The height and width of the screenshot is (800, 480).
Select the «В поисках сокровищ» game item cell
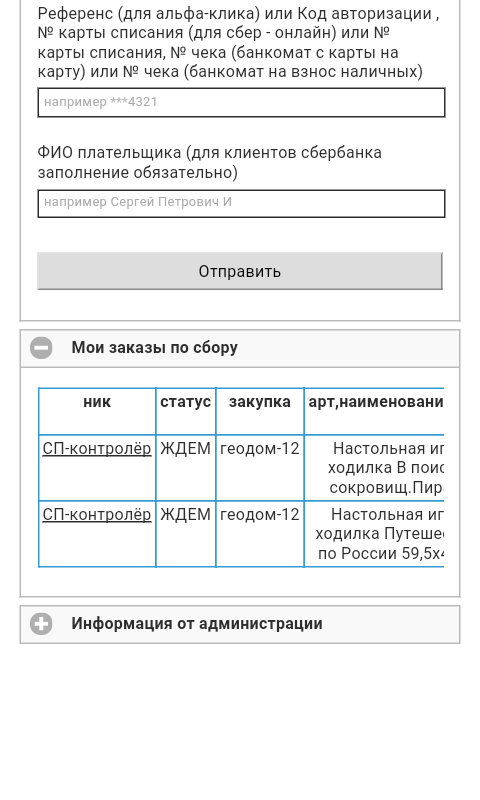pyautogui.click(x=374, y=468)
